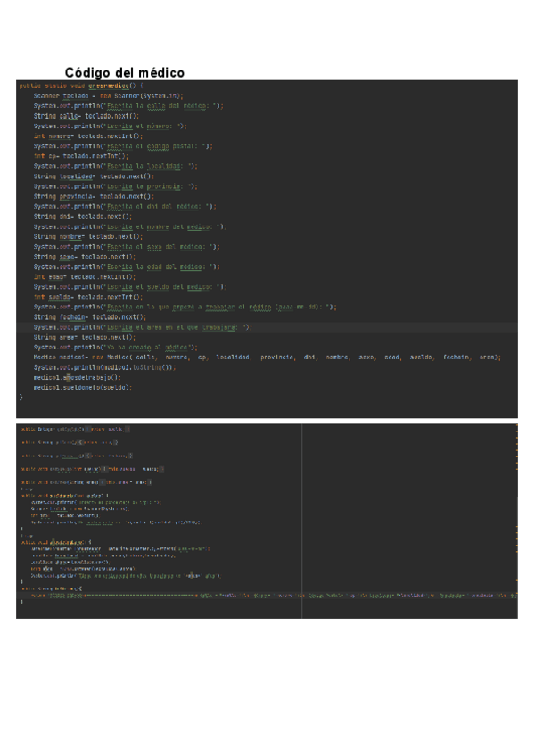Click the line "int cp= teclado.nextInt();"
535x756 pixels.
(81, 156)
